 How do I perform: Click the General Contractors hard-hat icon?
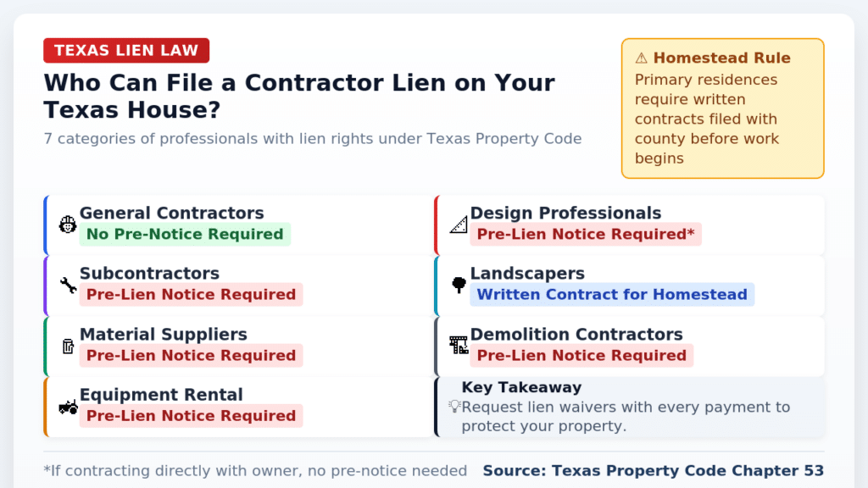click(68, 225)
